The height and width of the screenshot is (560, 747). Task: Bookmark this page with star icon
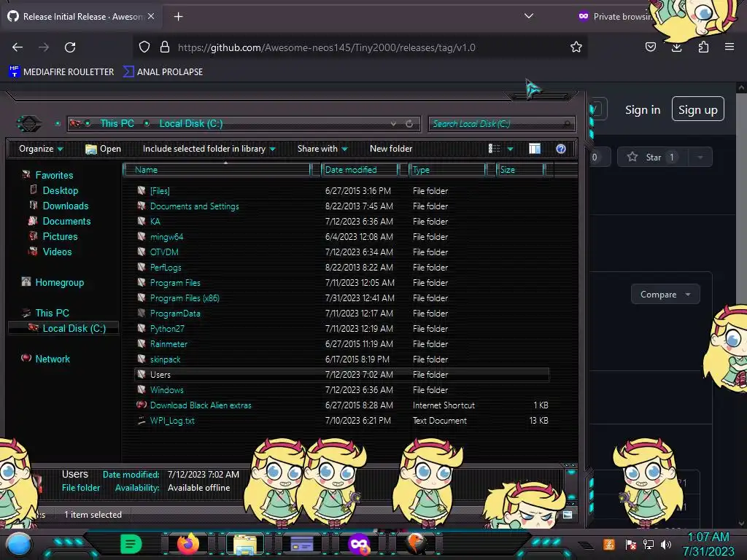576,47
